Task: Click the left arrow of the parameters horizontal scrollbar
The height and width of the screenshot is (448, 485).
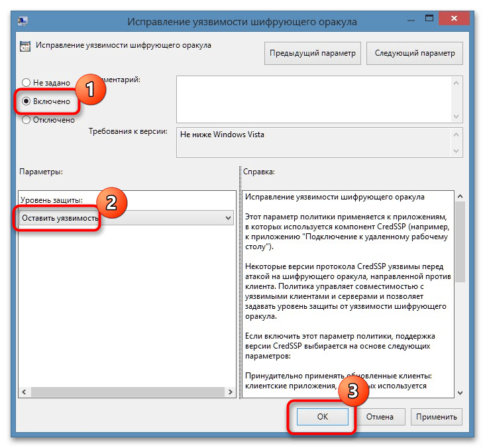Action: (x=24, y=392)
